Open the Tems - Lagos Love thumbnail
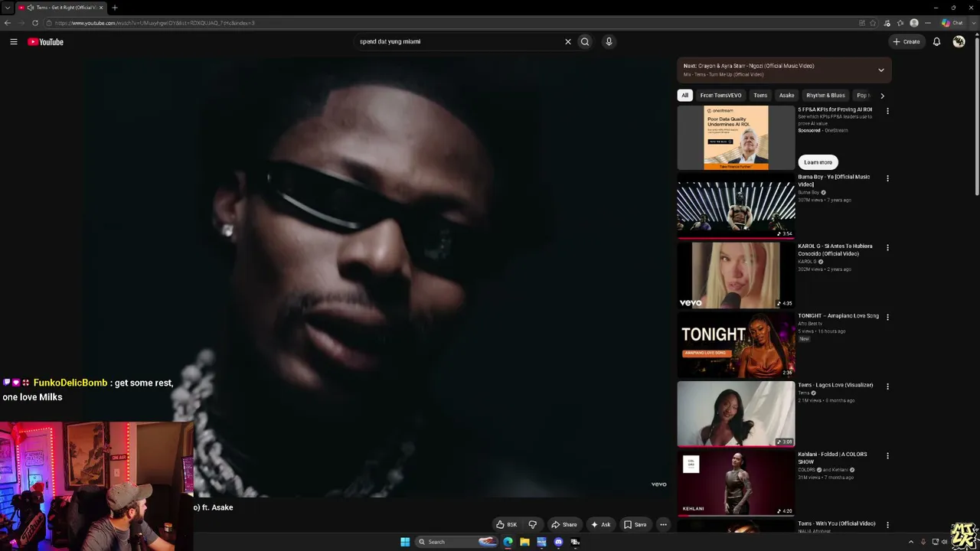The image size is (980, 551). click(736, 414)
